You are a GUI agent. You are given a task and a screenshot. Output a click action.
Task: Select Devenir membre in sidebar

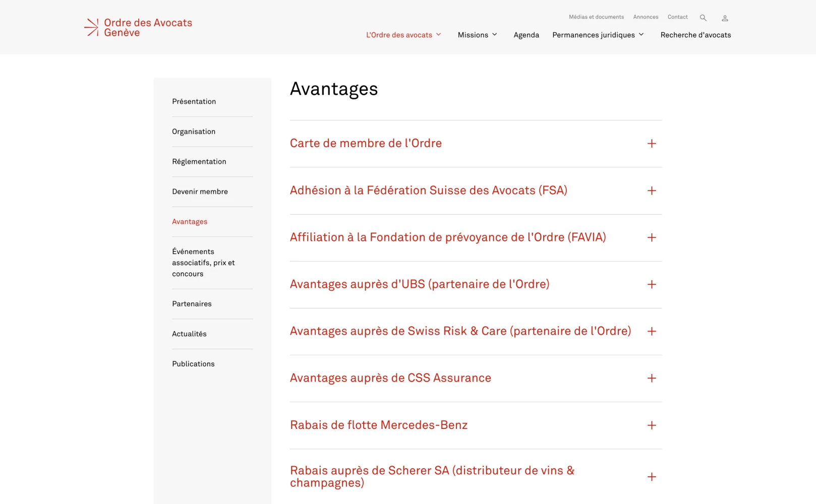point(200,192)
